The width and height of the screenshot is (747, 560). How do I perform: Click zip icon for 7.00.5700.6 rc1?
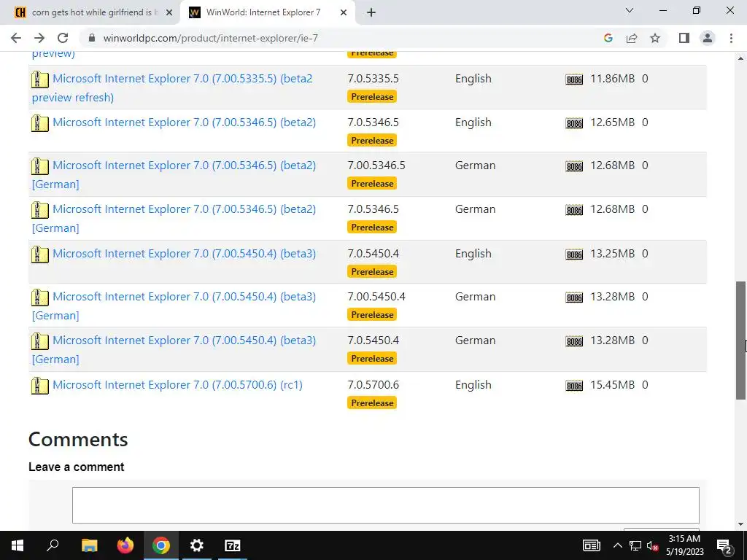click(40, 385)
